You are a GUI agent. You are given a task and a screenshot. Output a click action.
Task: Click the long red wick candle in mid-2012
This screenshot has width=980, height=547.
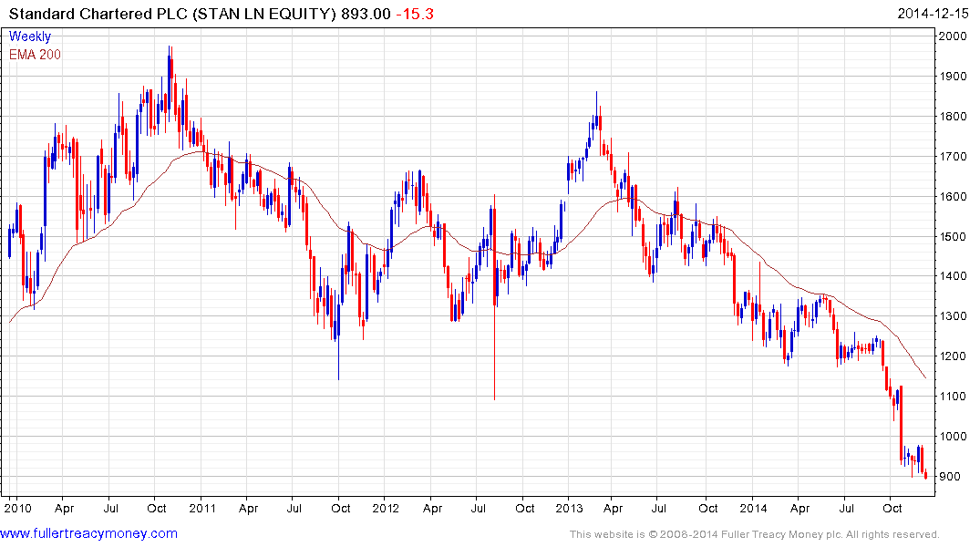[x=494, y=297]
